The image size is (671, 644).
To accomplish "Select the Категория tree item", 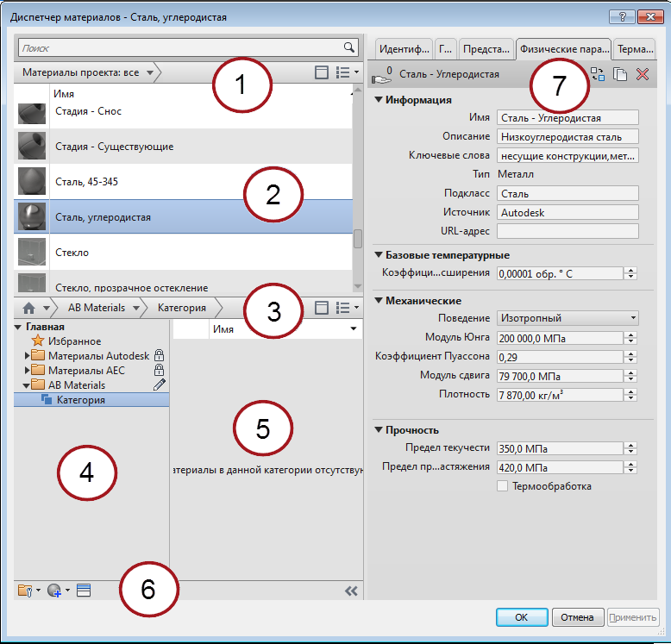I will (91, 400).
